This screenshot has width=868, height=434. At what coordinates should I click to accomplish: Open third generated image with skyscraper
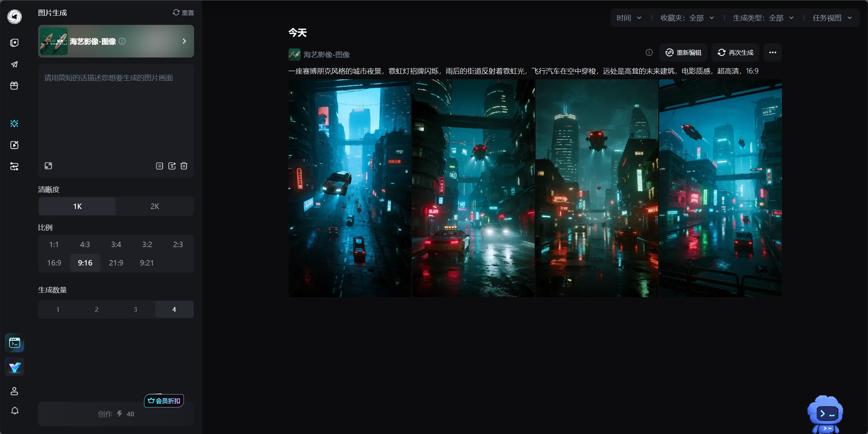click(597, 188)
